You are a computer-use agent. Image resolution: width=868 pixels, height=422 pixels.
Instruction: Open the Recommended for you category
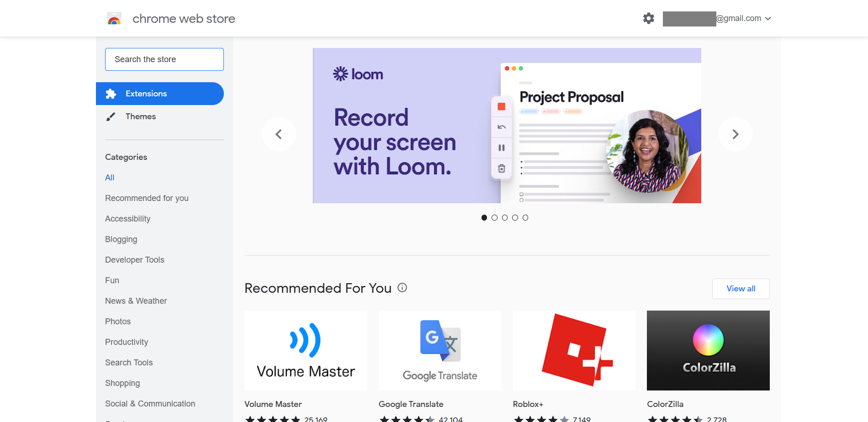[x=147, y=198]
